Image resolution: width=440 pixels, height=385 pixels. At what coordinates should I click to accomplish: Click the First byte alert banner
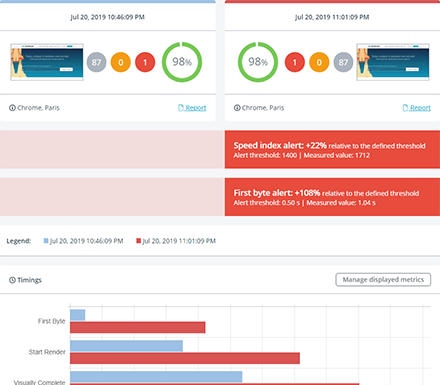point(332,197)
